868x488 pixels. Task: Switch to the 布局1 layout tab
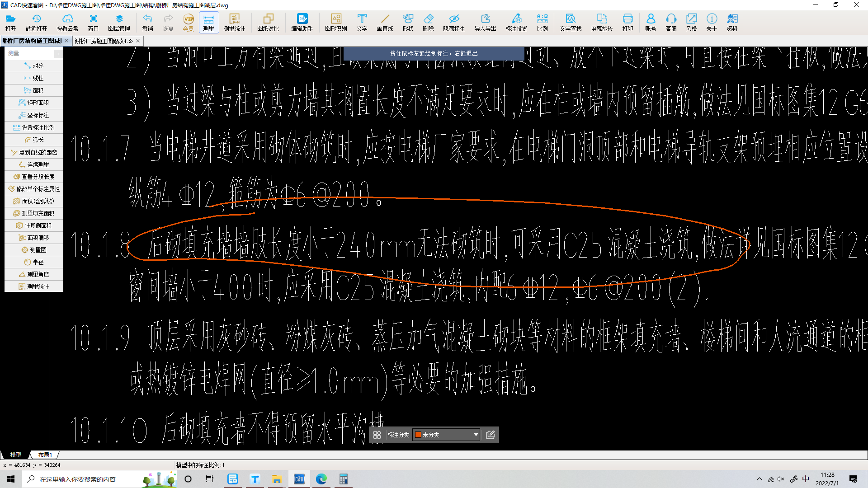(45, 455)
